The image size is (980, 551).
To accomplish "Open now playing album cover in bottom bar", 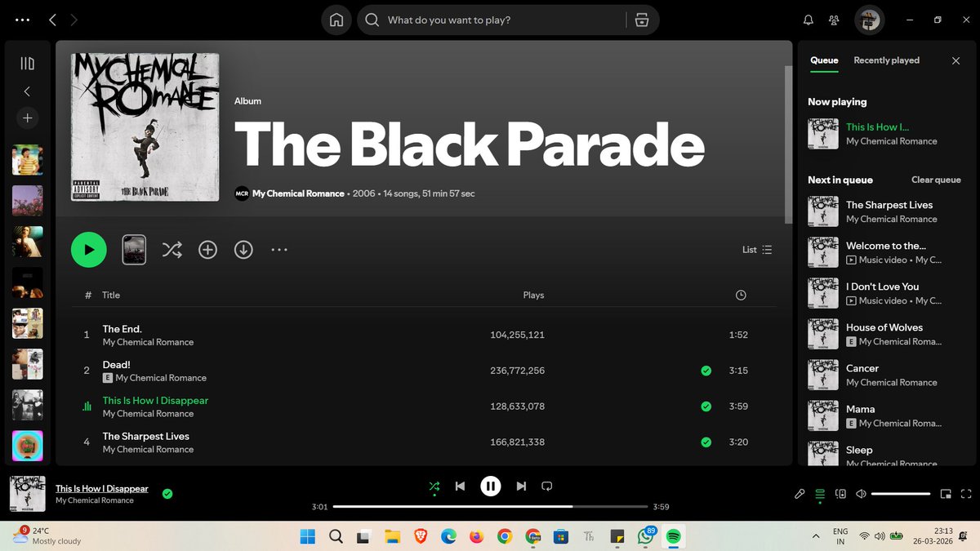I will (27, 494).
